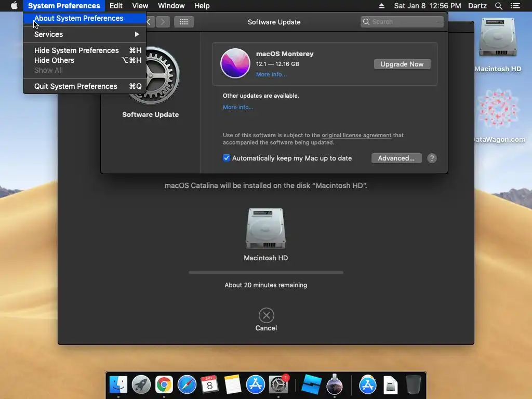Open the disk image file in Dock

(x=391, y=385)
